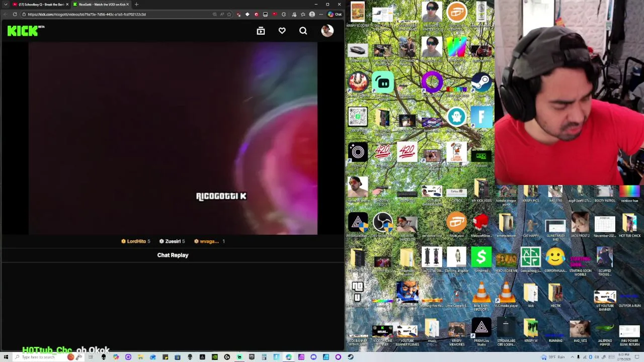Open the browser tab search chevron
Image resolution: width=644 pixels, height=362 pixels.
click(x=6, y=5)
